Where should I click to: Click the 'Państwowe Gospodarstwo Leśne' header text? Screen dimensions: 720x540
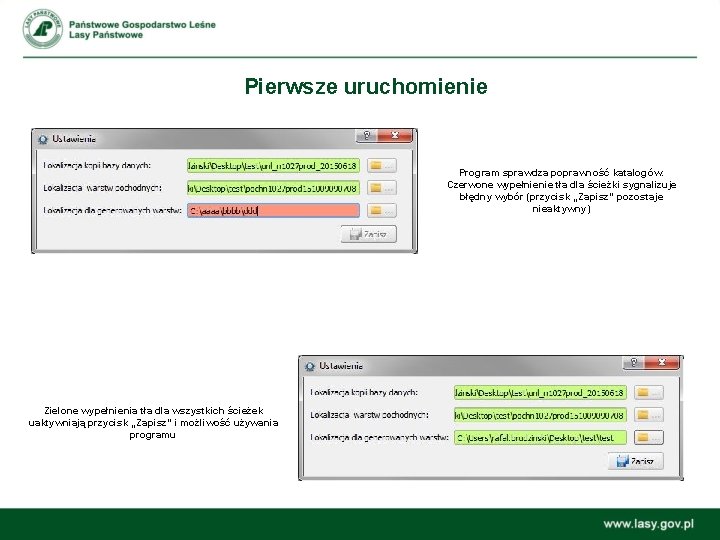coord(142,25)
